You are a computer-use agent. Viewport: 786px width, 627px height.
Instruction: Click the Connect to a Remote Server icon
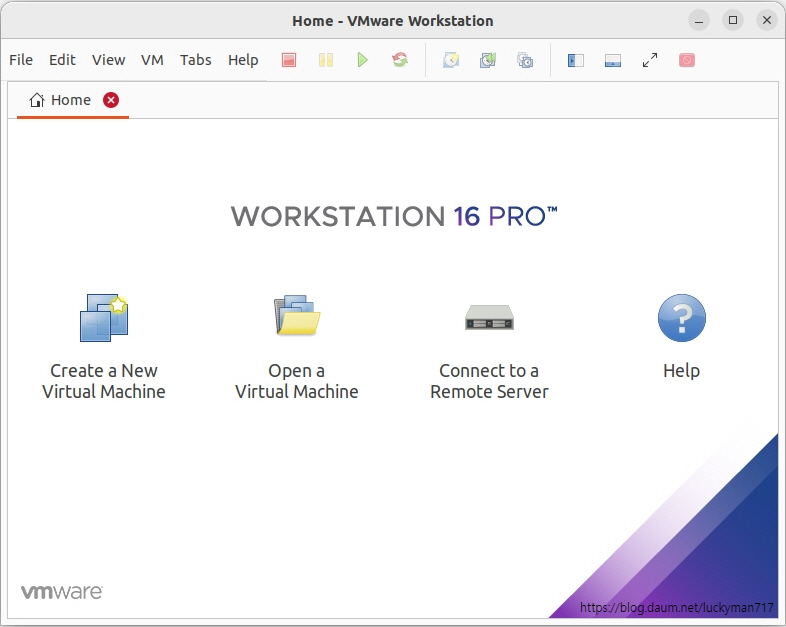[489, 317]
